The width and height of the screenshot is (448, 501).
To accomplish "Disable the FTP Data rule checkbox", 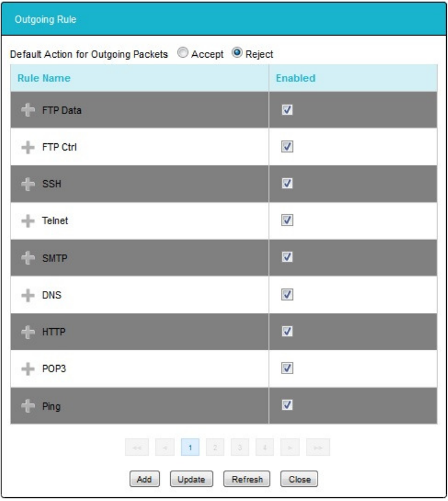I will [285, 110].
